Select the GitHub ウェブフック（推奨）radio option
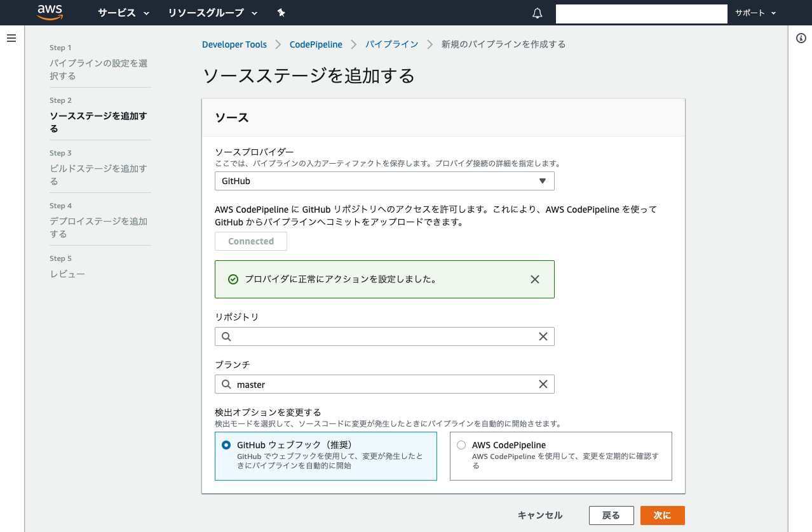Image resolution: width=812 pixels, height=532 pixels. click(x=226, y=445)
